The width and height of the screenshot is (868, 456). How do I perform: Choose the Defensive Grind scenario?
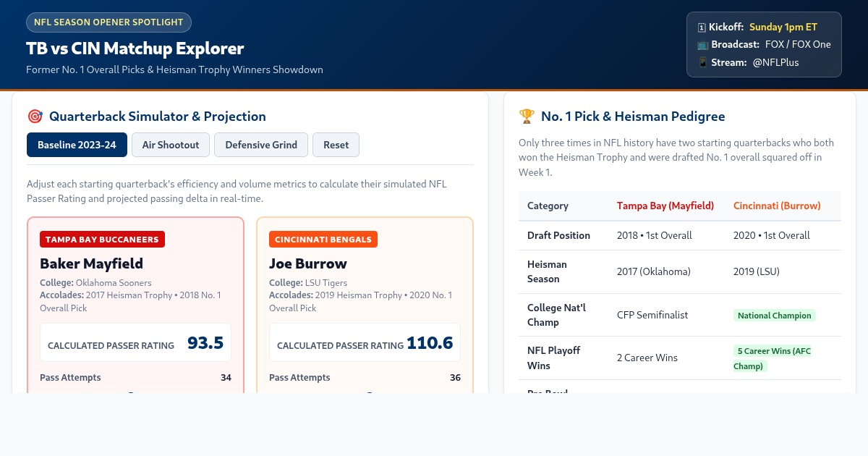click(x=261, y=145)
